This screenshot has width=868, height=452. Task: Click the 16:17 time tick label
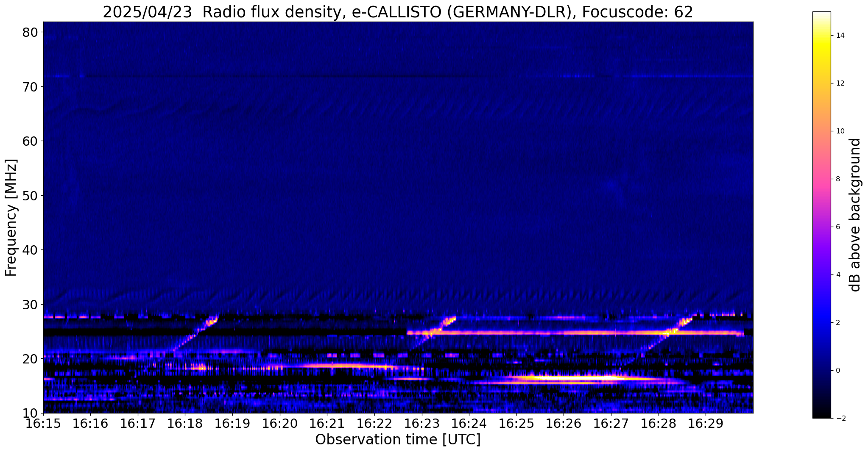coord(138,424)
